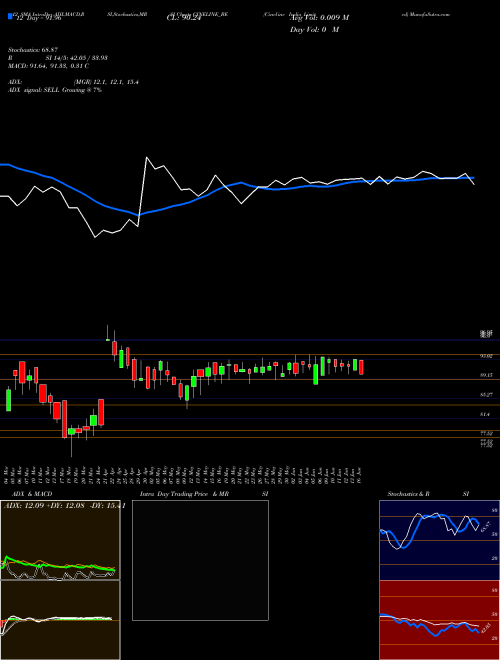The height and width of the screenshot is (660, 500).
Task: Click the 77.52 price axis label
Action: [x=487, y=433]
